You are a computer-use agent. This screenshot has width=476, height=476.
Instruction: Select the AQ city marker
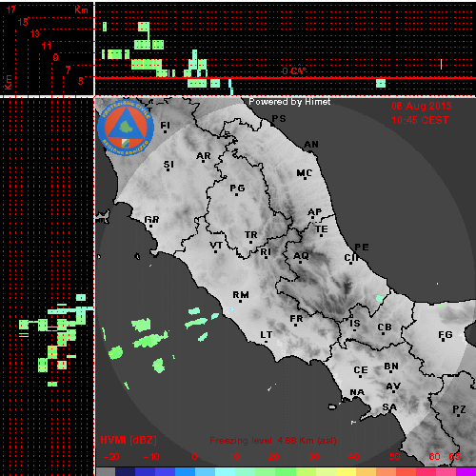point(301,262)
